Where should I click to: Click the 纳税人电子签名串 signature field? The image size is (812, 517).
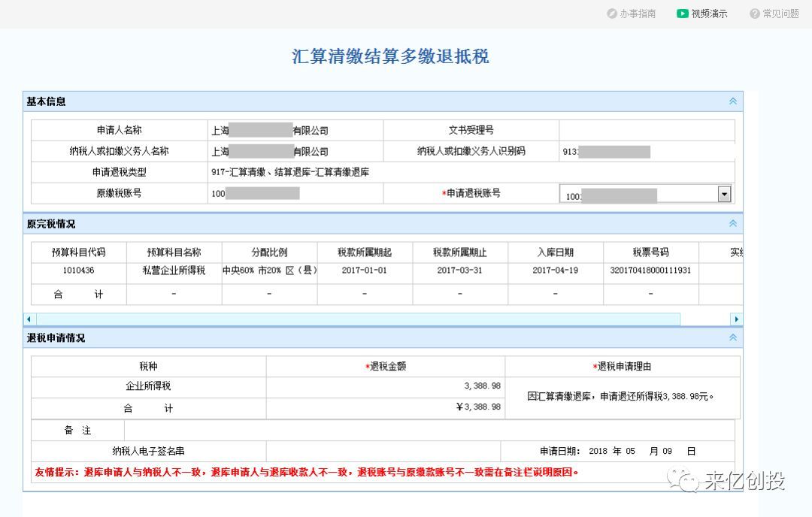pos(383,452)
